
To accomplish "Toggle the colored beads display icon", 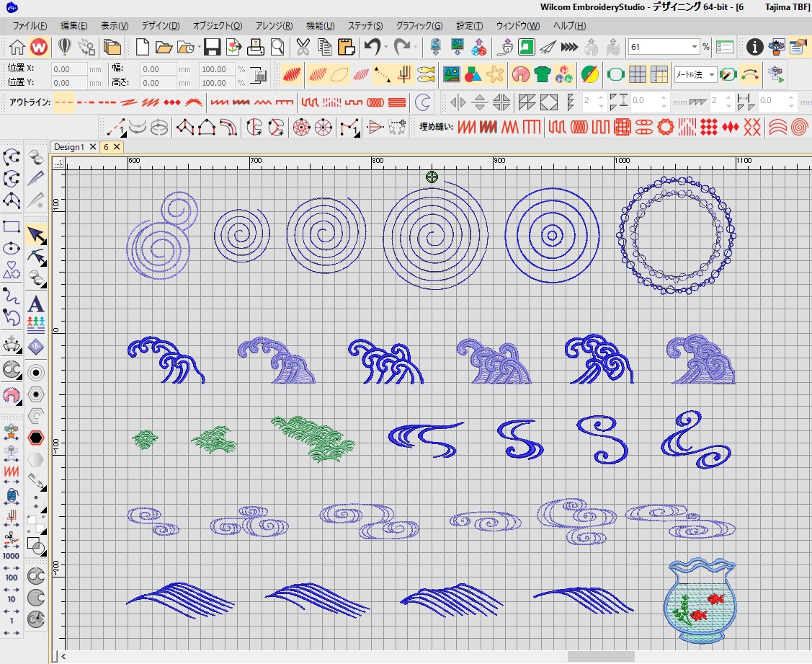I will (x=564, y=75).
